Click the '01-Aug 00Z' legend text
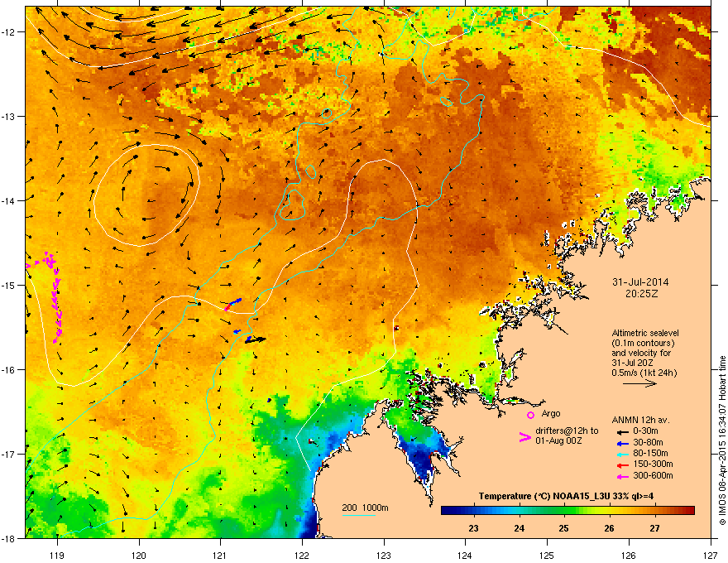This screenshot has width=728, height=563. tap(558, 440)
